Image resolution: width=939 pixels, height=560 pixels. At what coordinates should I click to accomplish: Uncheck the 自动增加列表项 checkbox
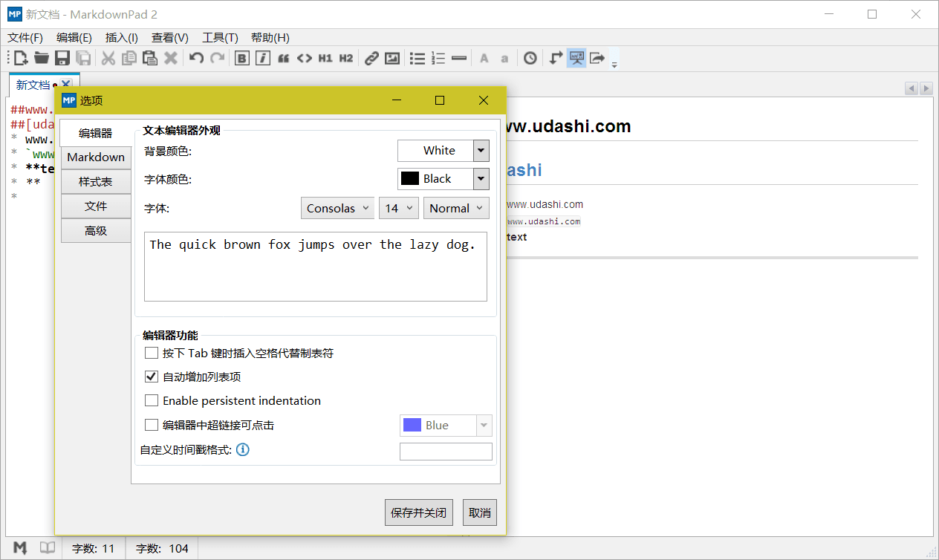(x=152, y=377)
